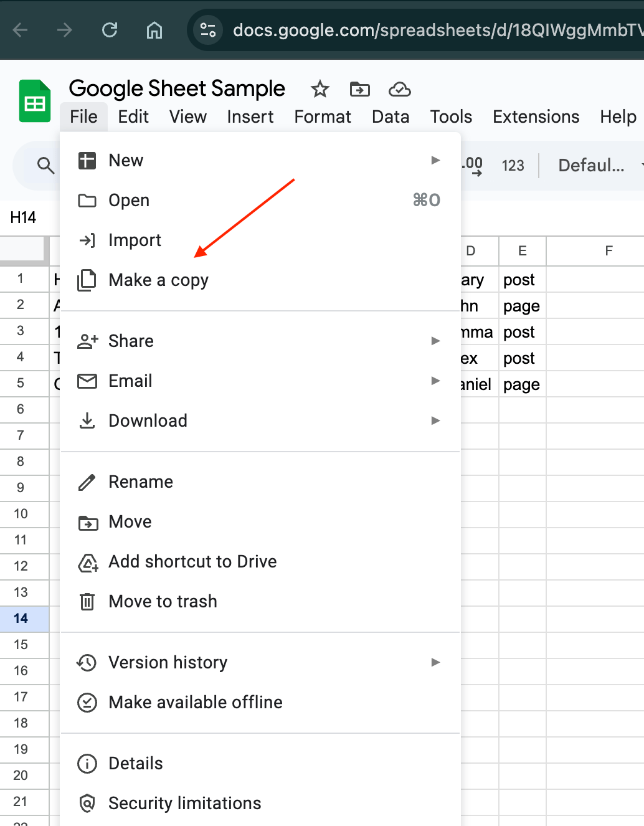The height and width of the screenshot is (826, 644).
Task: Open the Format menu
Action: 323,116
